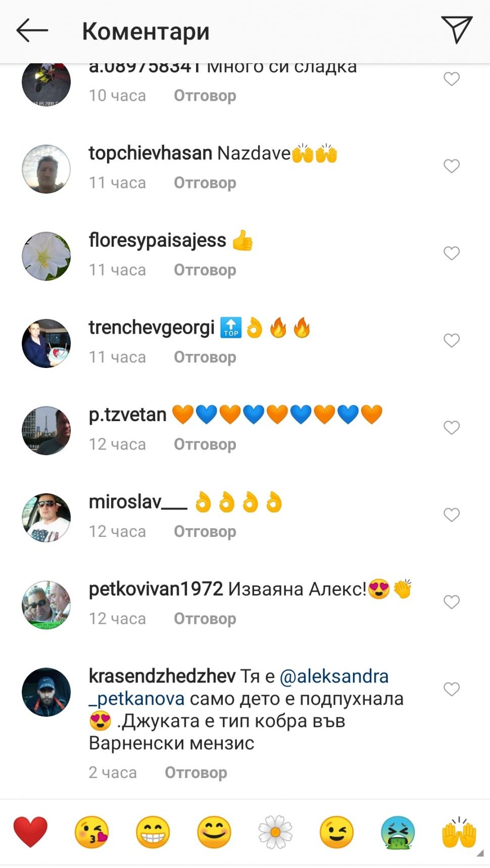490x868 pixels.
Task: Insert the winking face emoji
Action: coord(336,832)
